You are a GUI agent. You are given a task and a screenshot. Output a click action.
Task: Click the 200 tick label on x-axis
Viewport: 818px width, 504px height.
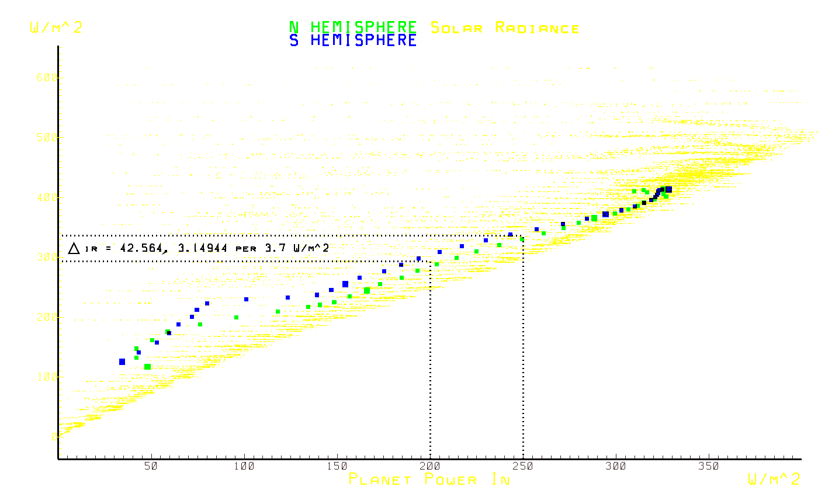coord(430,466)
